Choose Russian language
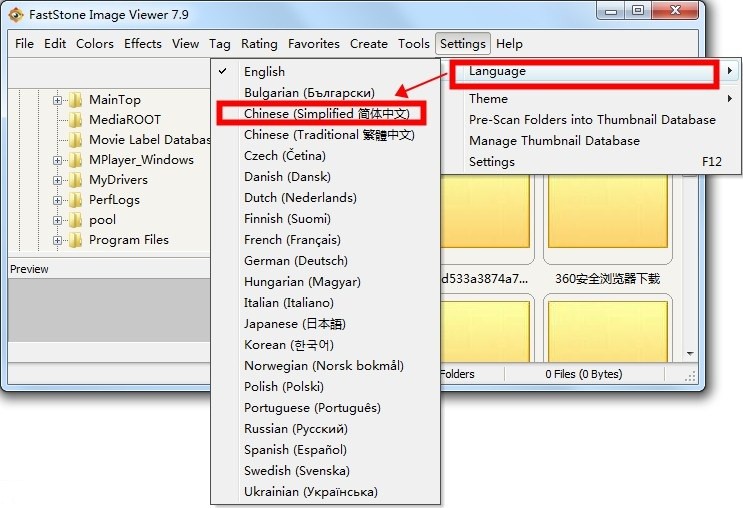This screenshot has height=508, width=743. tap(325, 429)
